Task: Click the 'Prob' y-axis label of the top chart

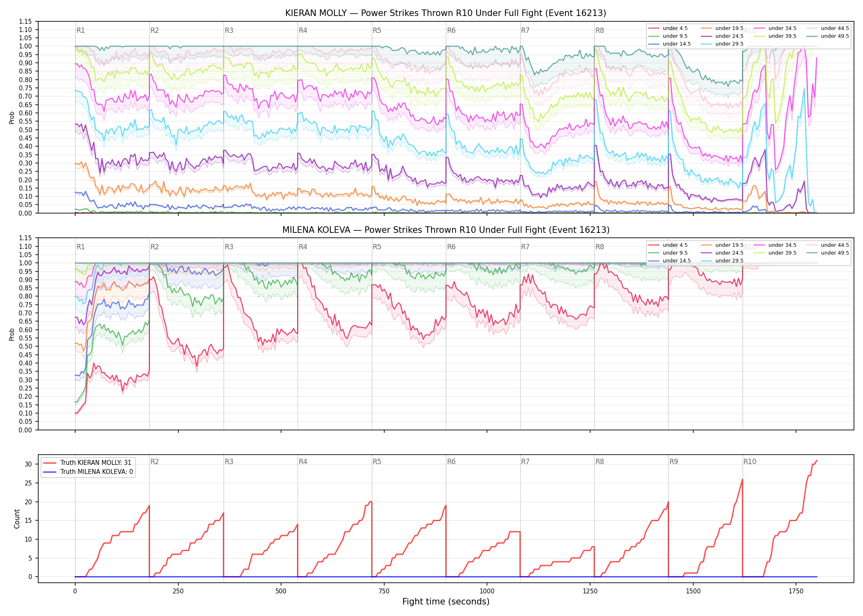Action: (x=12, y=118)
